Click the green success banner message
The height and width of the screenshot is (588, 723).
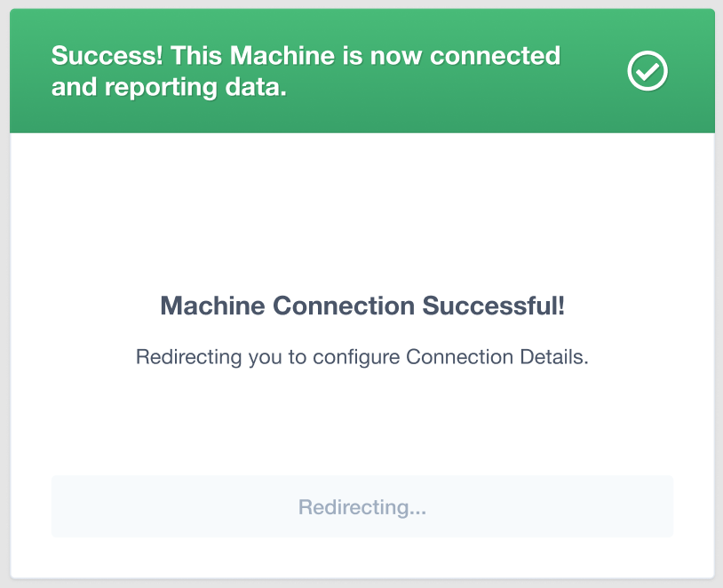[x=306, y=71]
